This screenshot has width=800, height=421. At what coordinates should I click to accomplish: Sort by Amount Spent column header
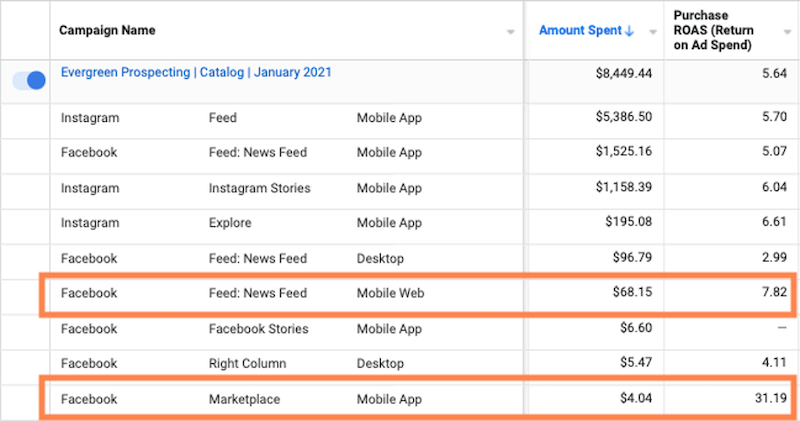pos(581,31)
